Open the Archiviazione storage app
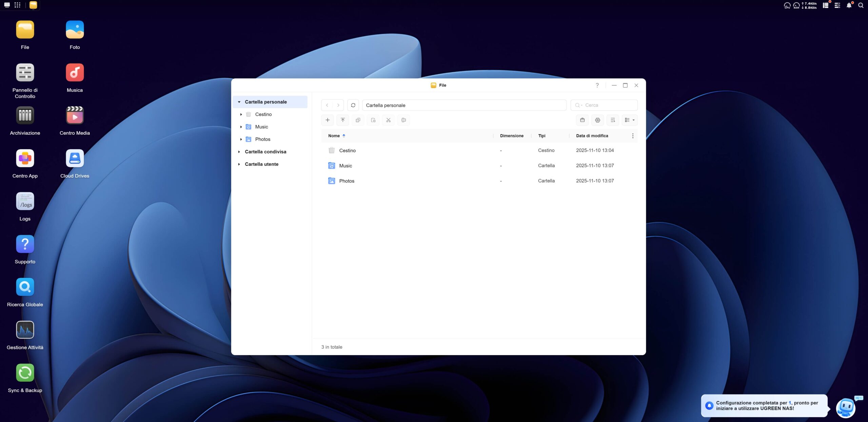Viewport: 868px width, 422px height. (25, 116)
